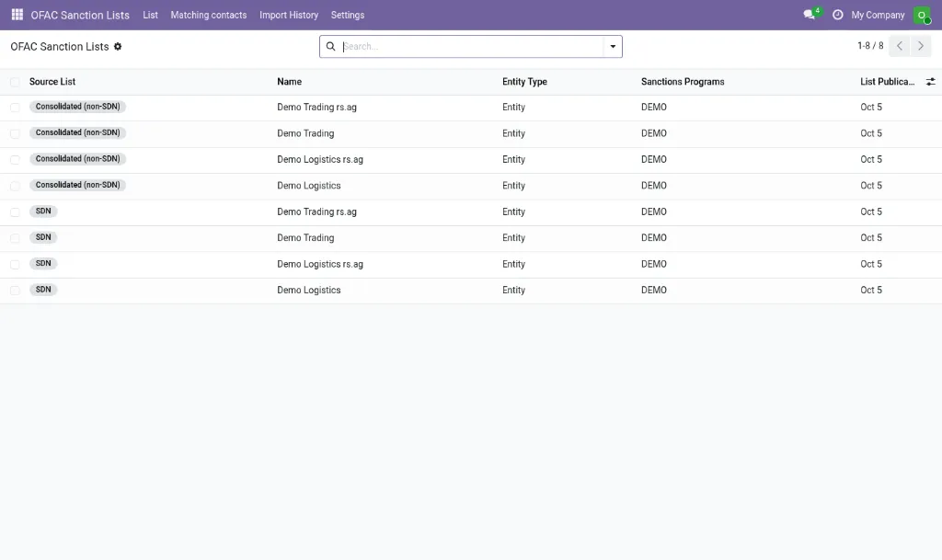Switch company via My Company selector
Image resolution: width=942 pixels, height=560 pixels.
[x=878, y=15]
